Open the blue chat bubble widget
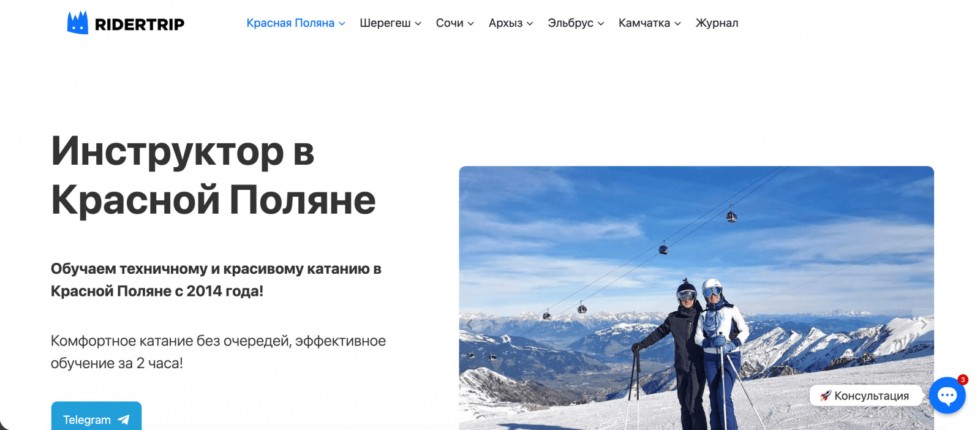980x430 pixels. tap(947, 395)
